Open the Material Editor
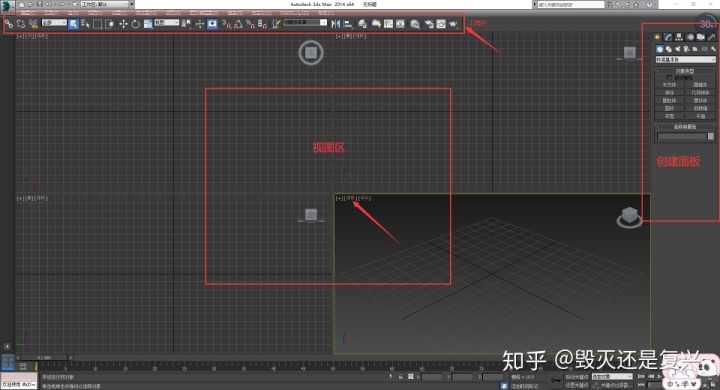The width and height of the screenshot is (720, 390). (x=415, y=23)
